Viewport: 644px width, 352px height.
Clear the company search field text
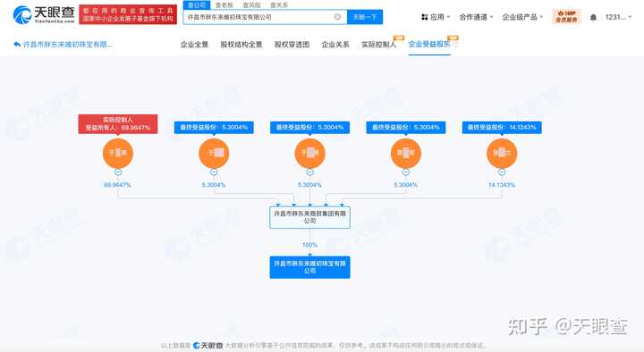pos(337,17)
